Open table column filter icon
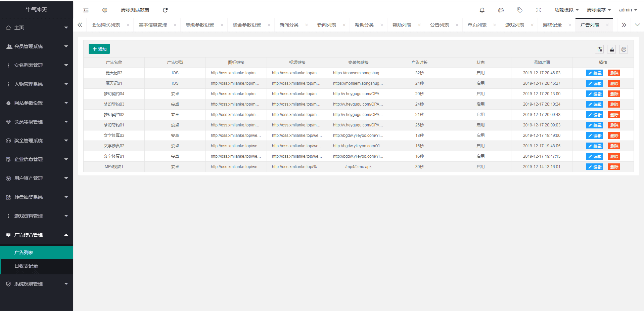This screenshot has height=311, width=644. [x=600, y=49]
